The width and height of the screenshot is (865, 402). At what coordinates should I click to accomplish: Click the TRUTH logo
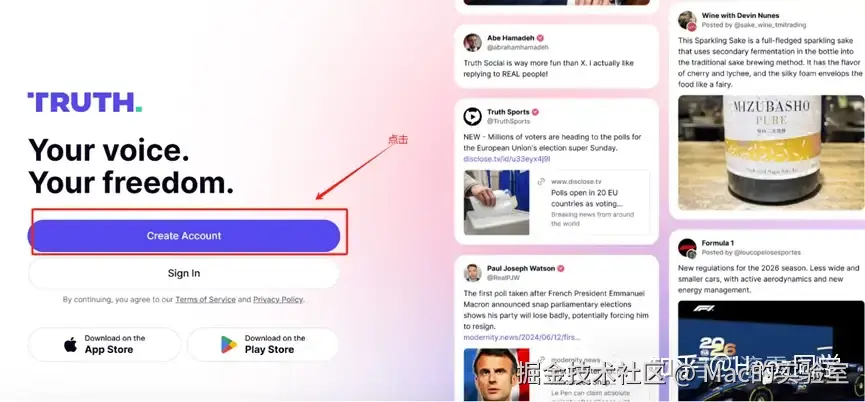[84, 102]
